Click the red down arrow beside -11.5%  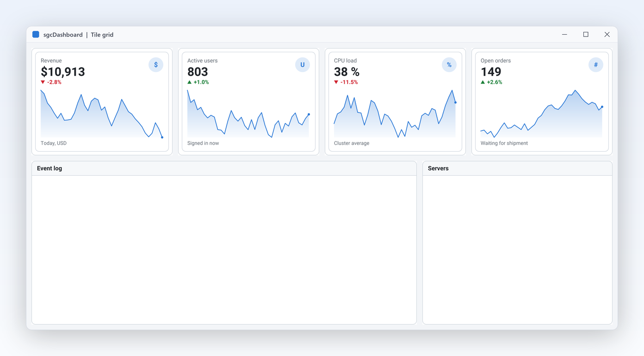pyautogui.click(x=336, y=82)
